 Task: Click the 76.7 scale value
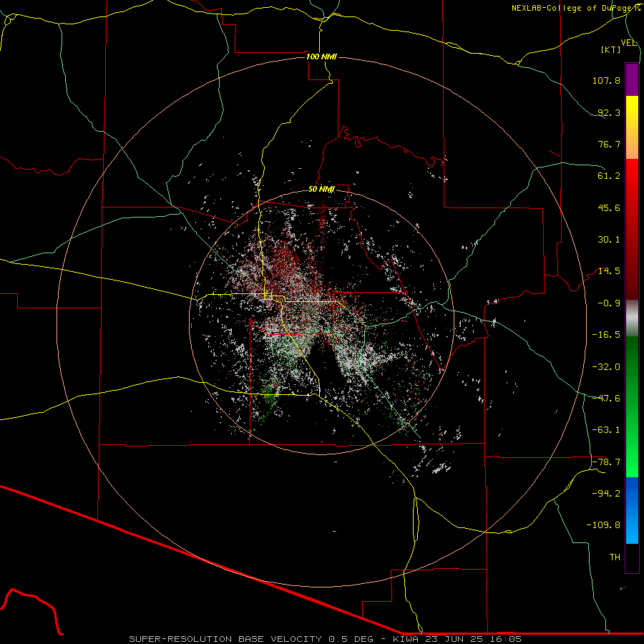tap(609, 144)
